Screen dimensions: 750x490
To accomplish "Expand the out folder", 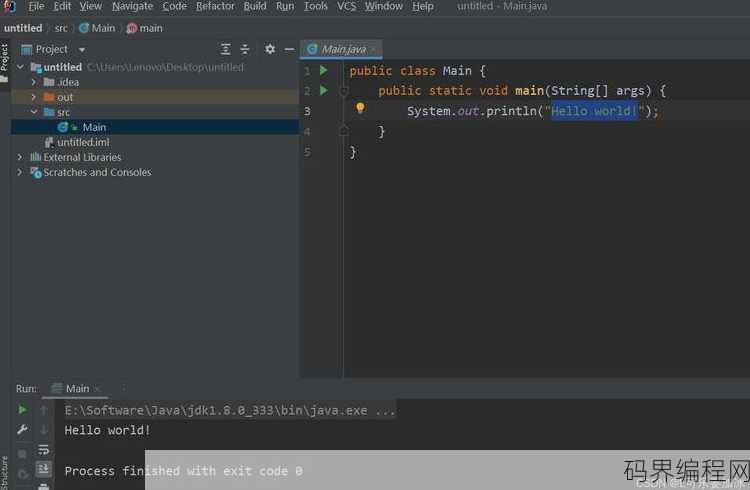I will (33, 97).
